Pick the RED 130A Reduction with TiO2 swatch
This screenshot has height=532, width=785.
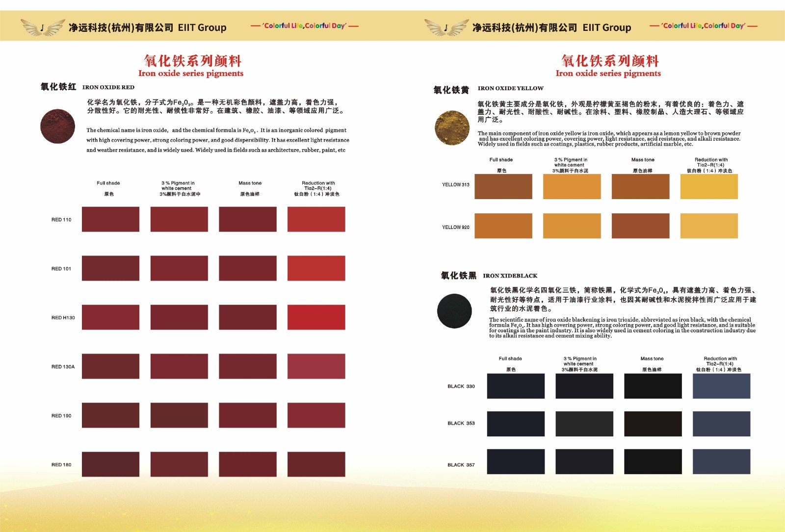click(x=316, y=366)
